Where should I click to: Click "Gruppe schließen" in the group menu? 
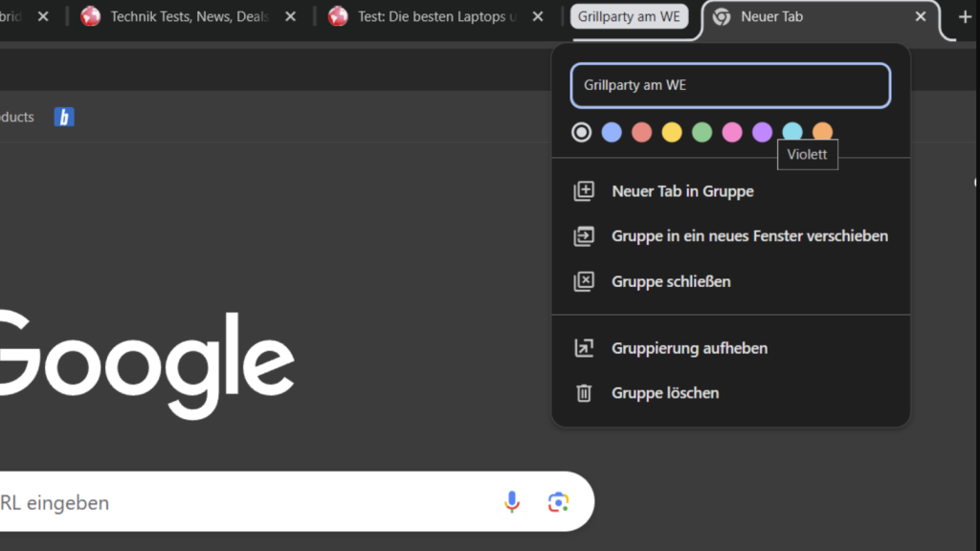tap(671, 281)
